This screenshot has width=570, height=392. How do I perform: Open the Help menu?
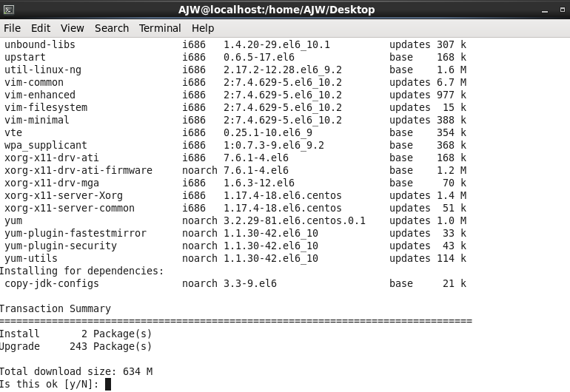(203, 28)
